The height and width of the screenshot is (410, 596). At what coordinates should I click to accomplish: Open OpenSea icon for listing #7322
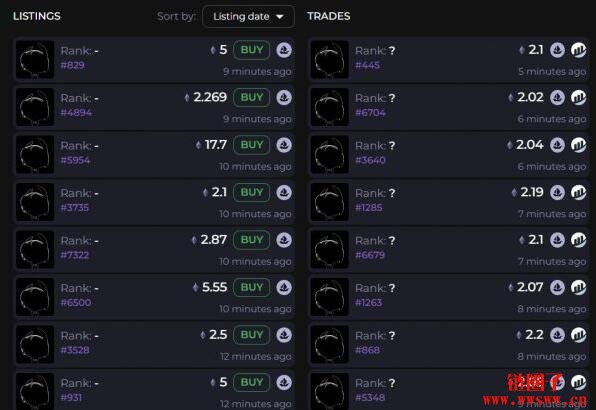pyautogui.click(x=284, y=240)
